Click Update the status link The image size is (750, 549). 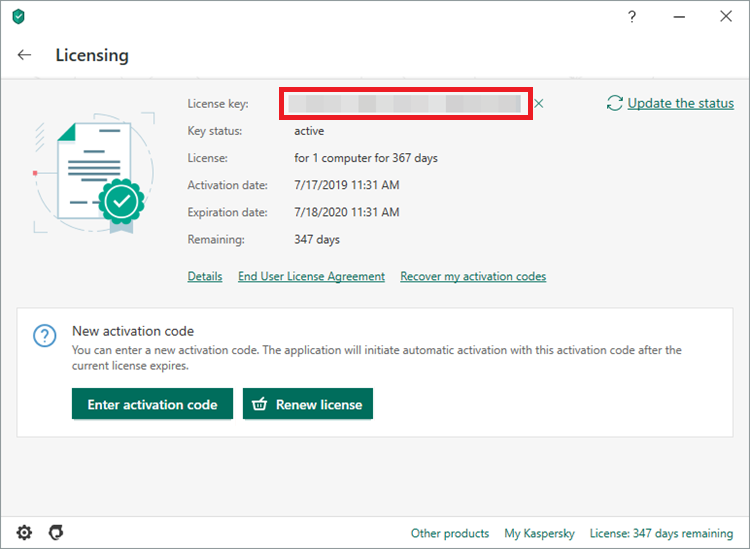pyautogui.click(x=681, y=103)
